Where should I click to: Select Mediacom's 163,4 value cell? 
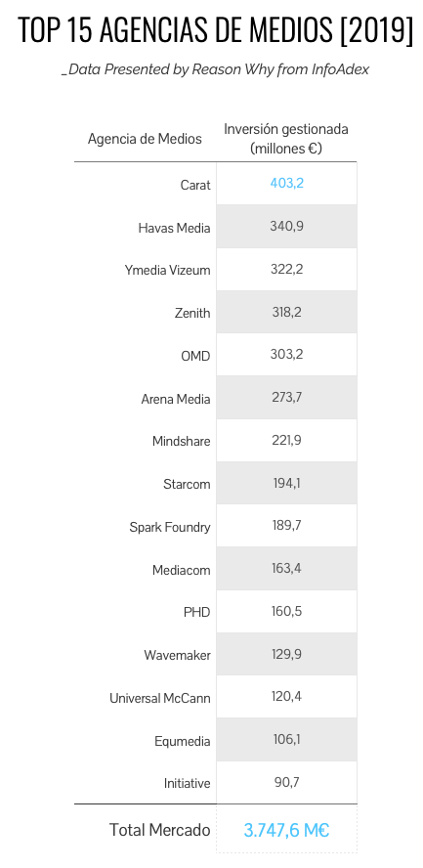[286, 569]
